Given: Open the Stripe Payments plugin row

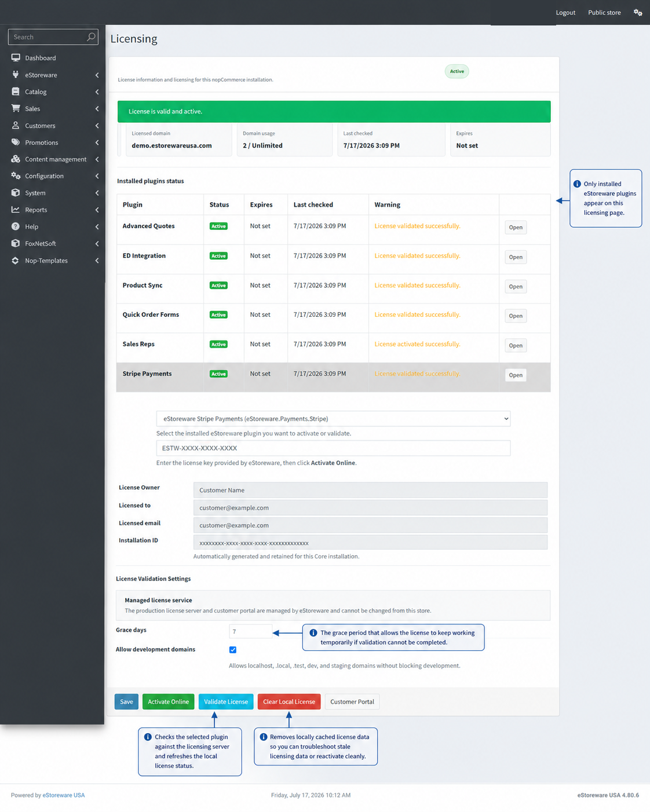Looking at the screenshot, I should click(x=516, y=375).
